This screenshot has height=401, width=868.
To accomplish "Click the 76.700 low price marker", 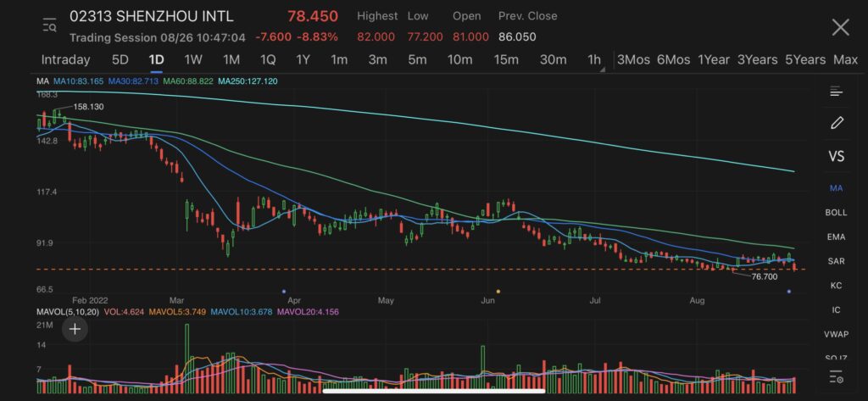I will (765, 276).
